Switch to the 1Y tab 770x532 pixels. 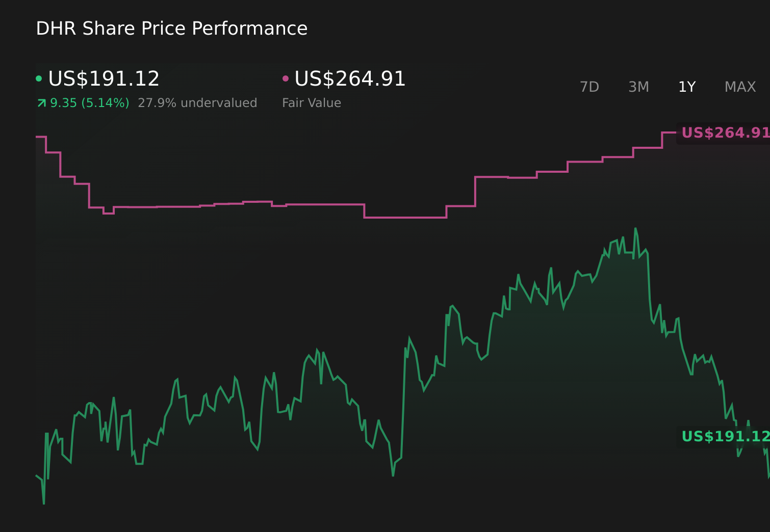[687, 87]
